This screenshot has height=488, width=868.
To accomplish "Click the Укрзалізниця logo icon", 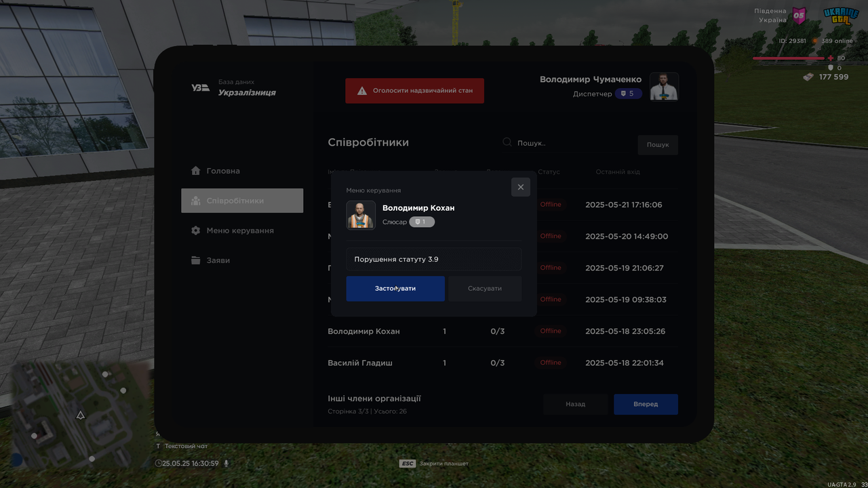I will tap(201, 87).
